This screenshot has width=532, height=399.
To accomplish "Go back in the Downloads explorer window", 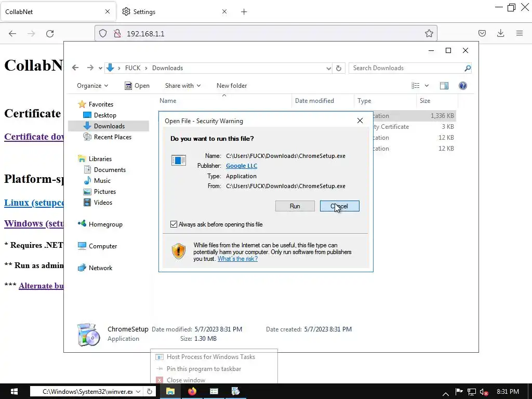I will [x=75, y=68].
